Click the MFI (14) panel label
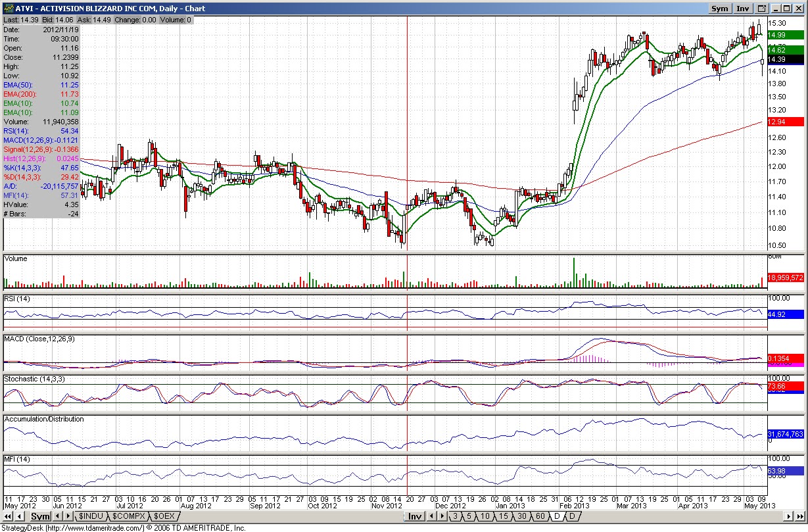 (x=17, y=458)
